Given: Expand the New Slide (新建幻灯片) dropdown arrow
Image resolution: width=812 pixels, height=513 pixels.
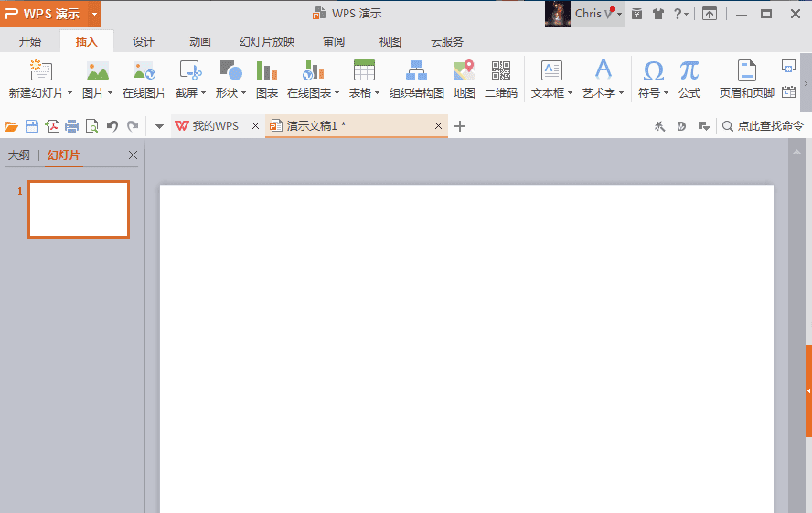Looking at the screenshot, I should 69,93.
